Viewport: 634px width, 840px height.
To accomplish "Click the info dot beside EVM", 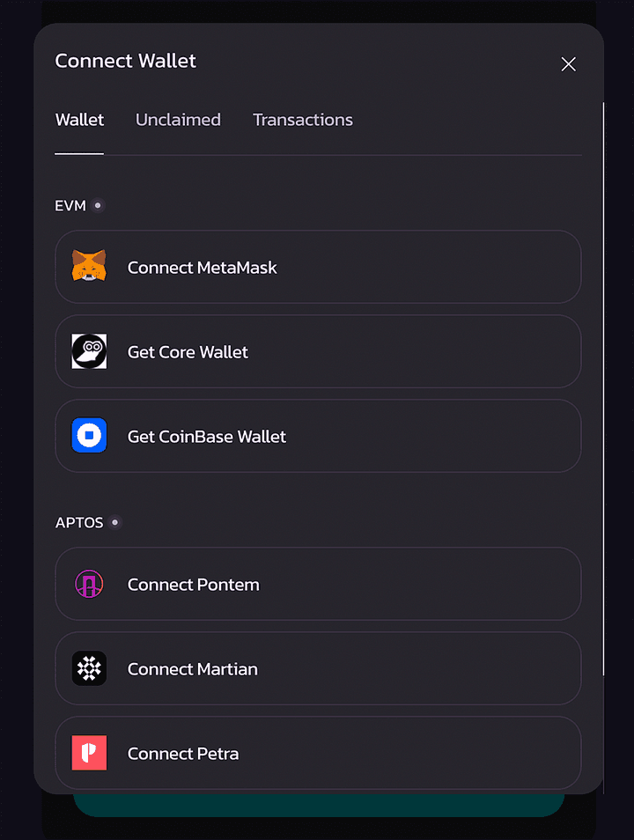I will point(98,205).
